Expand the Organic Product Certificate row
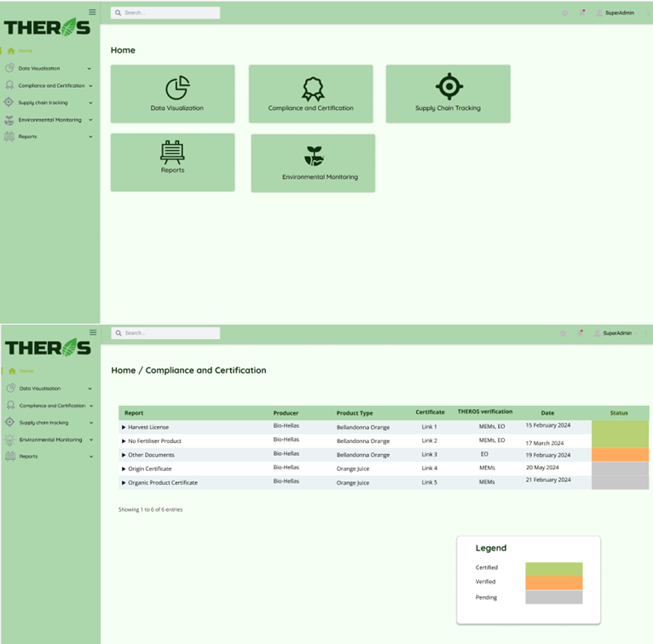653x644 pixels. (x=124, y=483)
